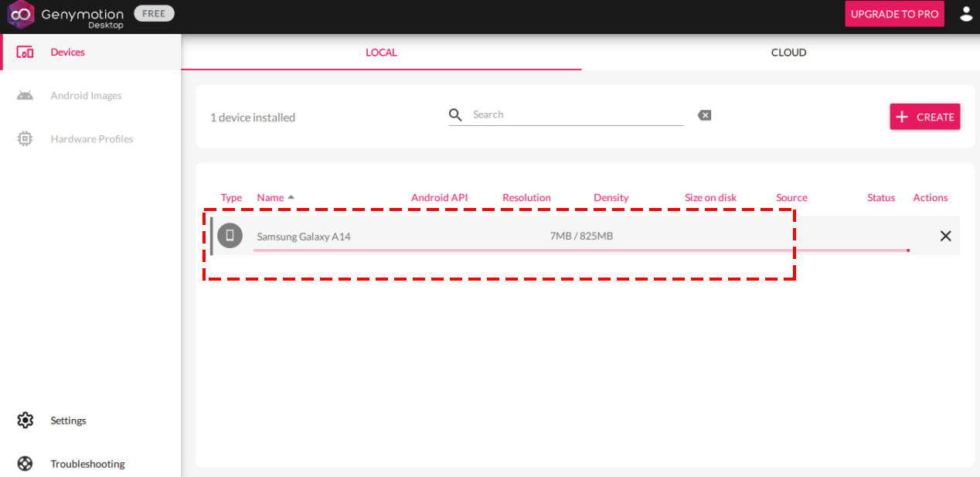This screenshot has width=980, height=477.
Task: Sort by Size on disk column
Action: click(710, 198)
